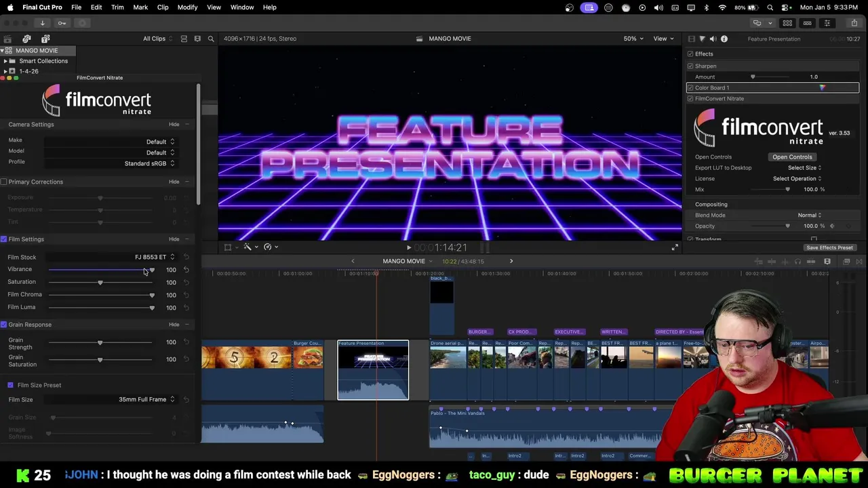Open the File menu
The height and width of the screenshot is (488, 868).
76,7
